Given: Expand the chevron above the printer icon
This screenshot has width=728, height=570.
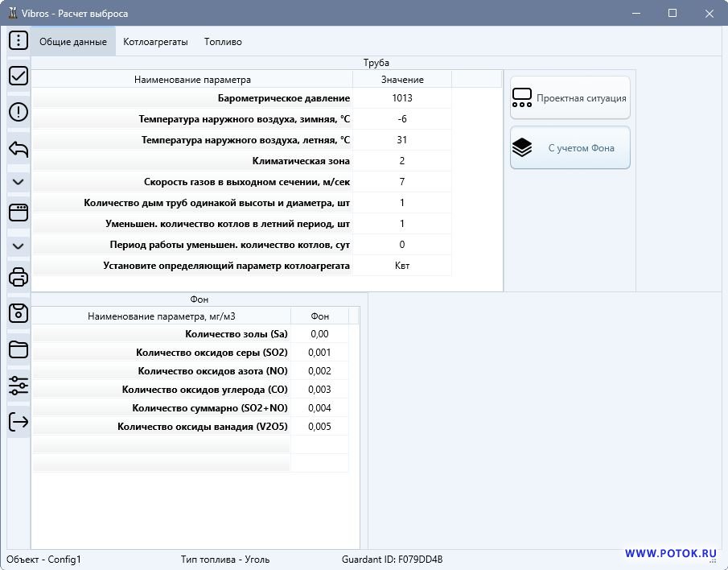Looking at the screenshot, I should 18,246.
